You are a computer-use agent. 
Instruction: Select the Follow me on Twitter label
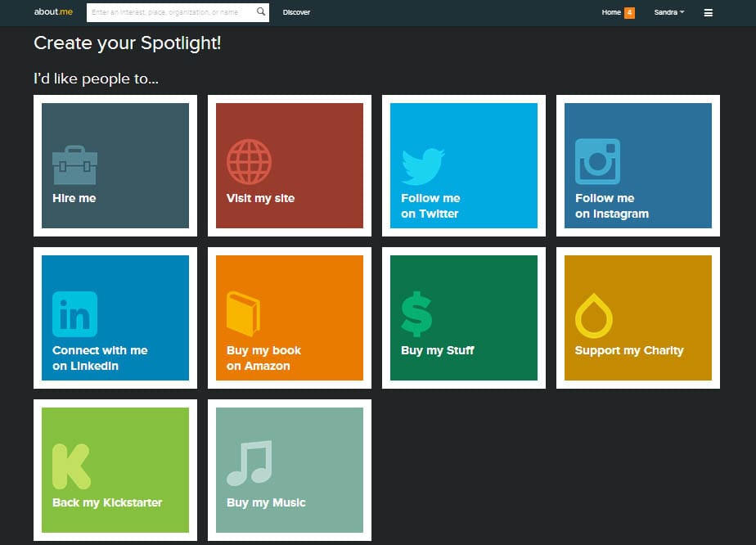point(430,206)
